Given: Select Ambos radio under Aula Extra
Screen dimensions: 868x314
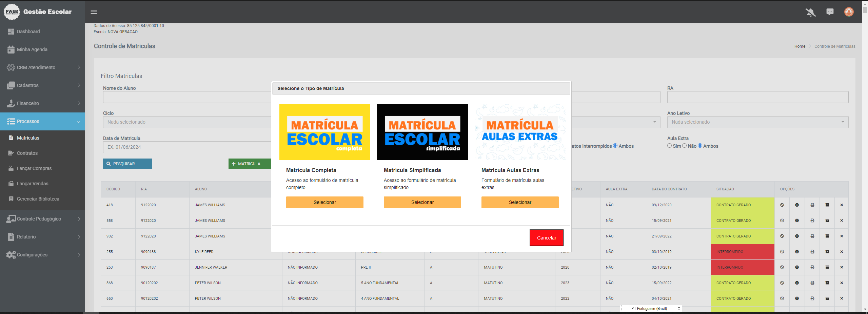Looking at the screenshot, I should click(700, 146).
